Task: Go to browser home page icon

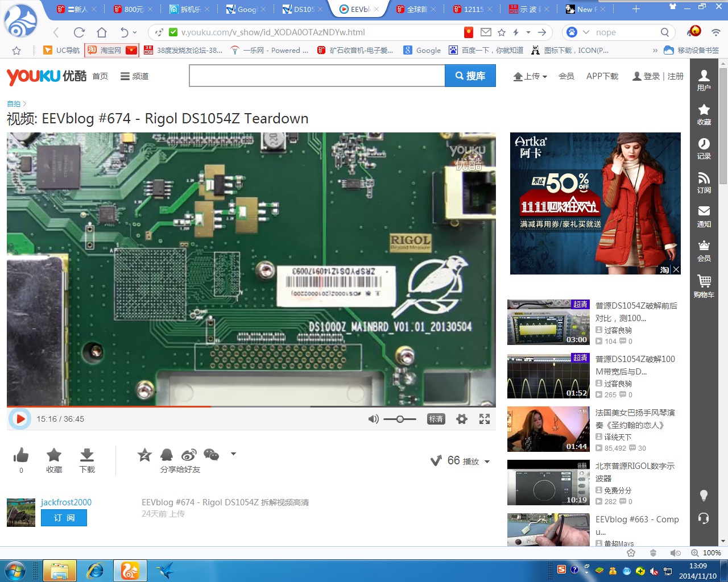Action: tap(101, 32)
